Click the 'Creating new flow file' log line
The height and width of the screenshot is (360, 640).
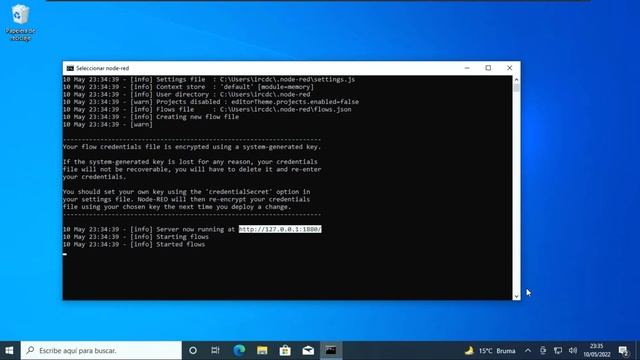[151, 117]
